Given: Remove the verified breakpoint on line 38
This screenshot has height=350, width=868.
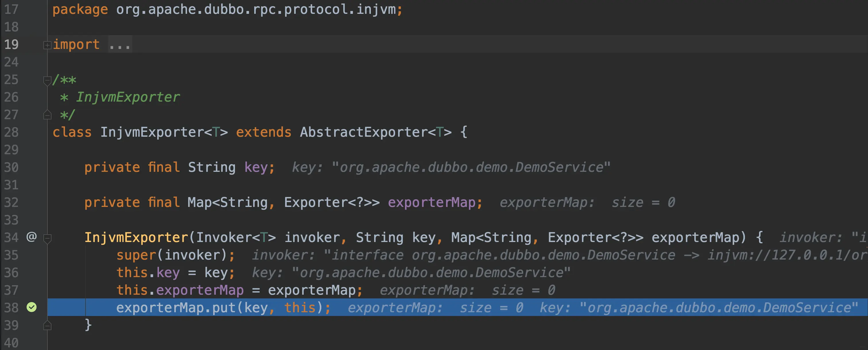Looking at the screenshot, I should 31,307.
